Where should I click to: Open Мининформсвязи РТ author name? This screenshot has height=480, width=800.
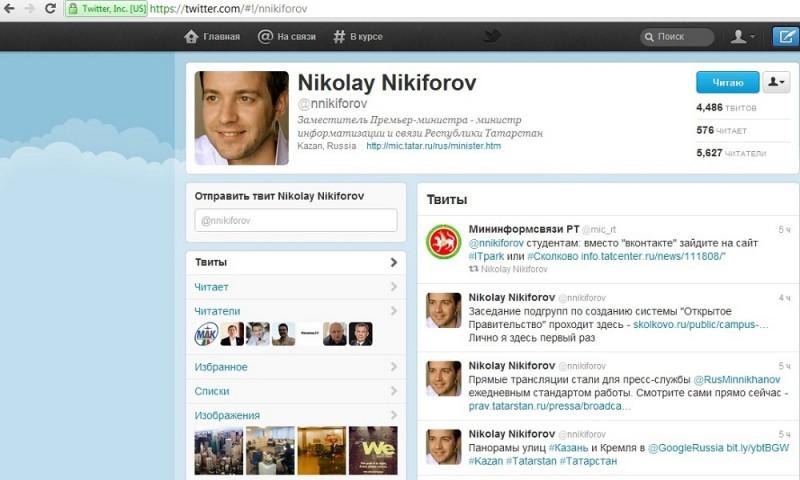[x=524, y=229]
